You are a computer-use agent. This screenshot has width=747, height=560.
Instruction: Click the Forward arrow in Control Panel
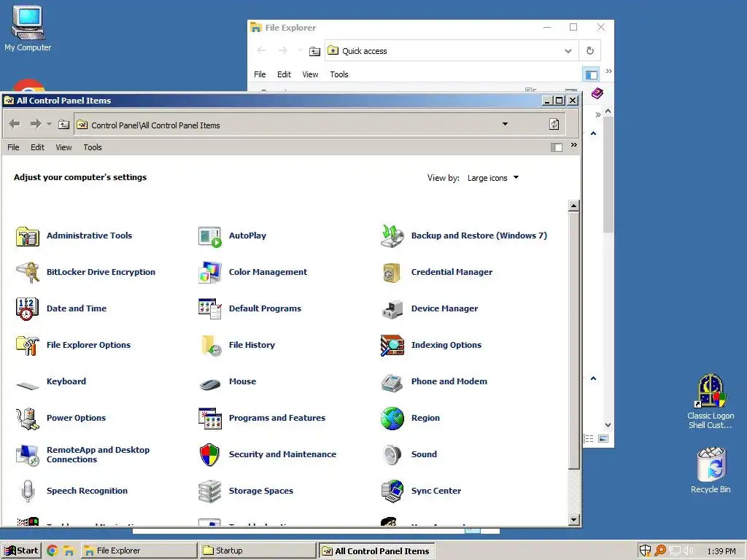[35, 124]
